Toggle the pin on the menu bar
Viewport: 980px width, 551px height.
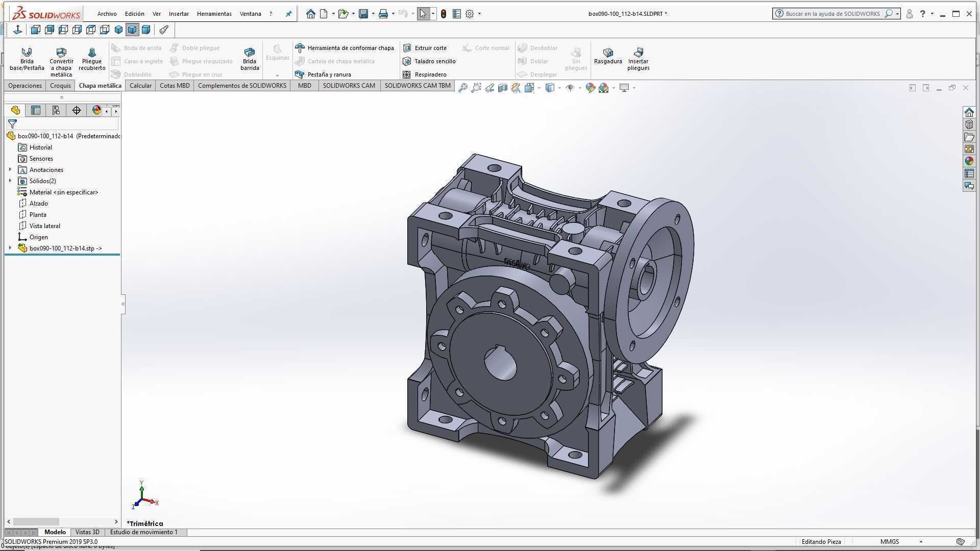point(288,14)
